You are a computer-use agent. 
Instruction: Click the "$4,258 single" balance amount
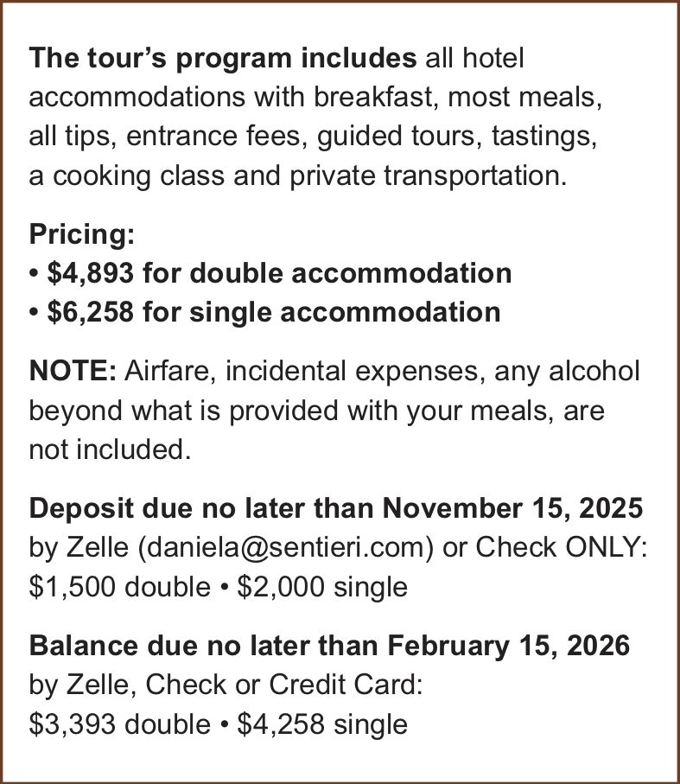(321, 723)
